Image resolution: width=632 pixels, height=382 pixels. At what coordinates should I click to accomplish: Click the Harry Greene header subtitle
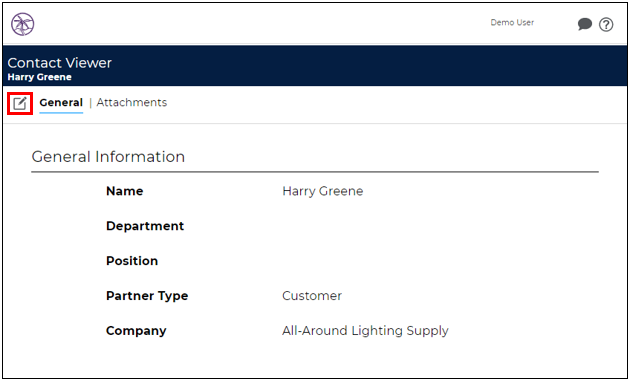40,77
